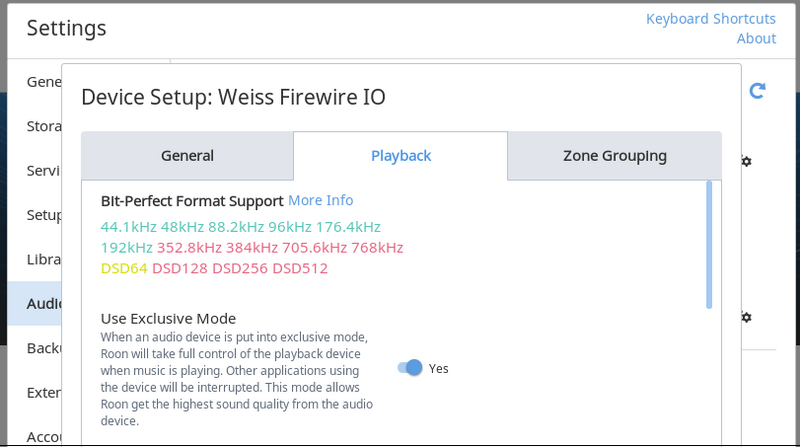Open Account in the Settings sidebar
This screenshot has height=447, width=800.
click(x=43, y=436)
